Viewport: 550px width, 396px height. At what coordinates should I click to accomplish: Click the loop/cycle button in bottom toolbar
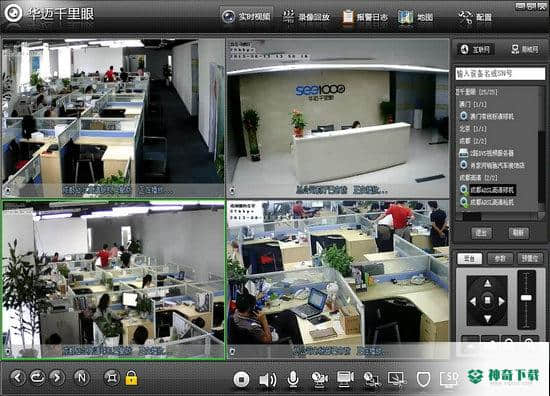[x=37, y=378]
